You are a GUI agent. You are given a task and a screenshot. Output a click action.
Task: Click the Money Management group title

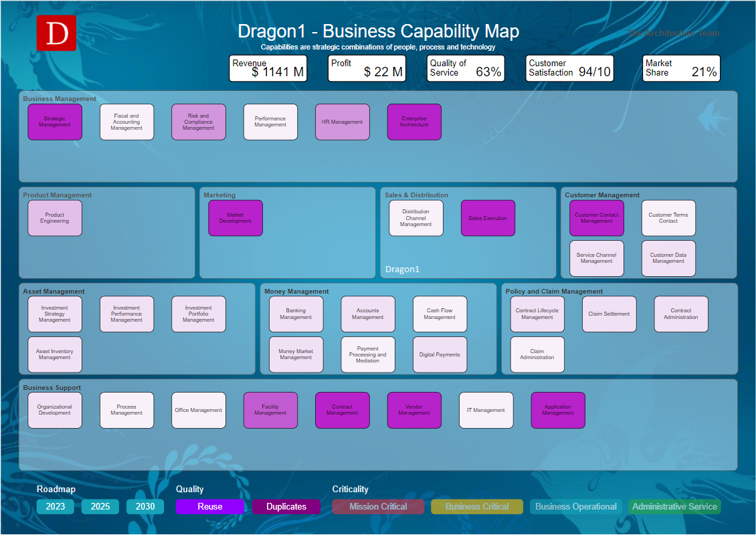pos(296,292)
